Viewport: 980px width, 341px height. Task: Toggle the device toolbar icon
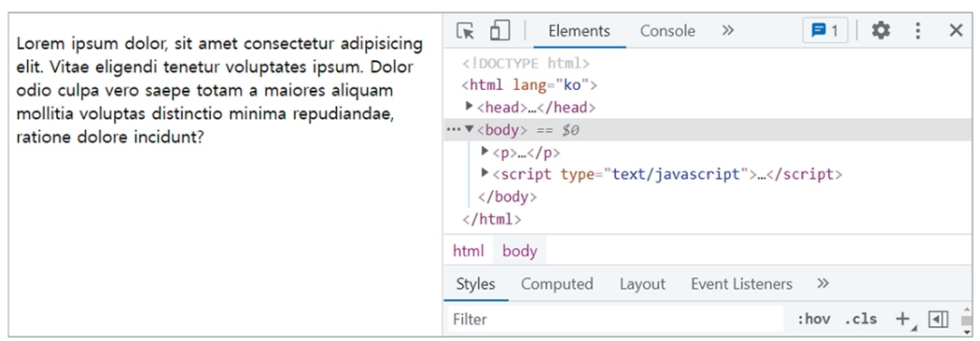(x=500, y=31)
